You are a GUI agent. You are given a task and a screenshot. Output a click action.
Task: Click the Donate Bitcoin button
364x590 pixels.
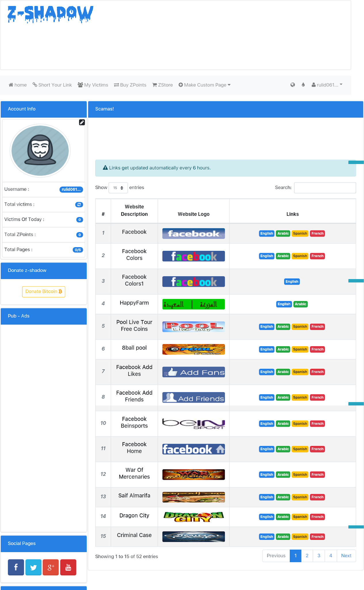[x=44, y=292]
